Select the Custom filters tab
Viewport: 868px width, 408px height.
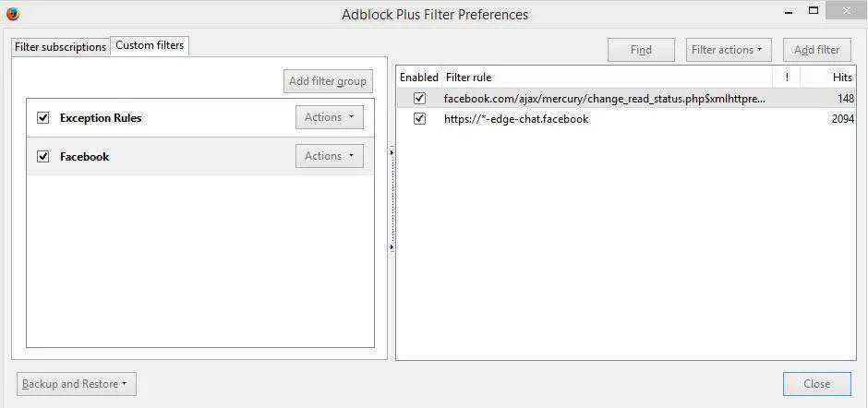(x=150, y=45)
